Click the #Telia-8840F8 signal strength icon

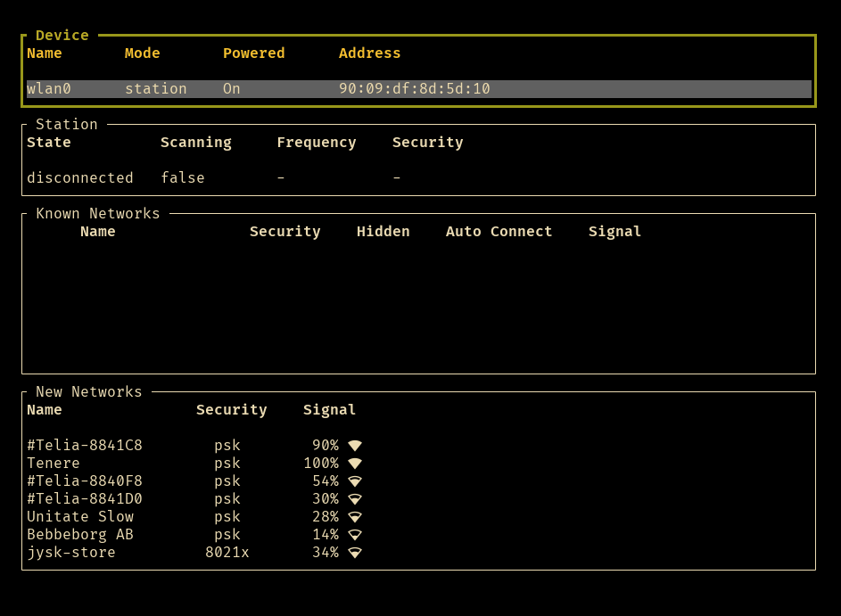[x=354, y=480]
